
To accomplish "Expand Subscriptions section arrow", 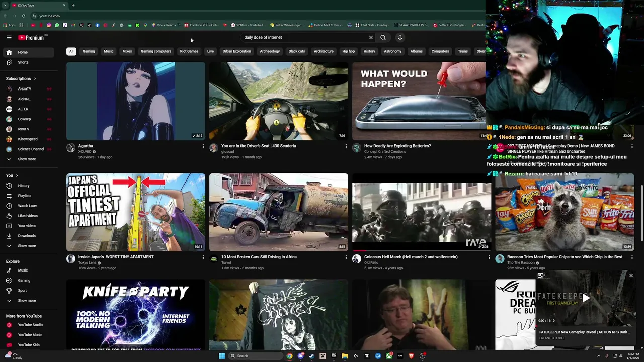I will 35,79.
